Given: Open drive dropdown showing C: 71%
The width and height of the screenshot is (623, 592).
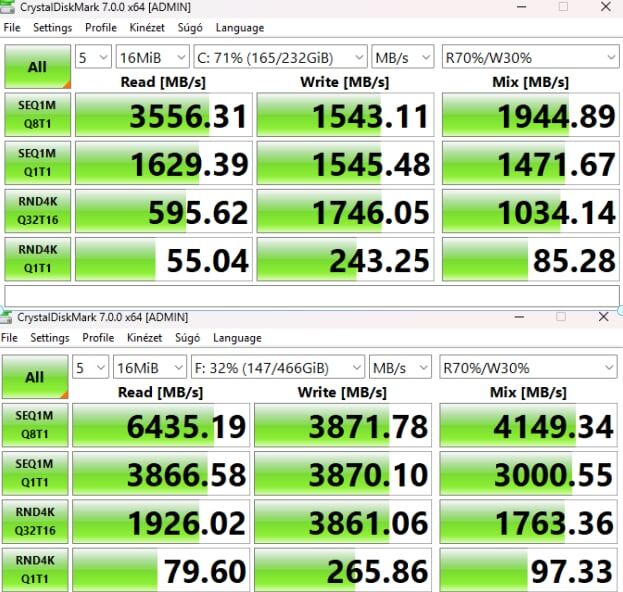Looking at the screenshot, I should [x=280, y=58].
